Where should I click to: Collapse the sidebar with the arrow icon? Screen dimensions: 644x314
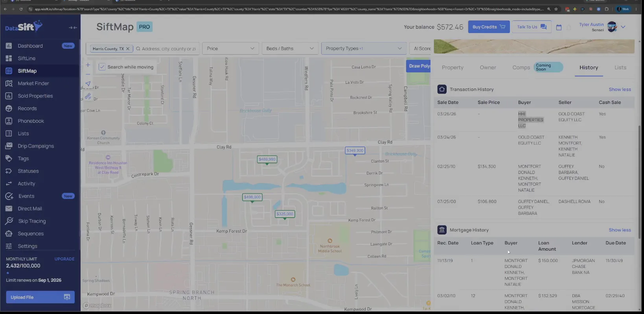(x=73, y=28)
